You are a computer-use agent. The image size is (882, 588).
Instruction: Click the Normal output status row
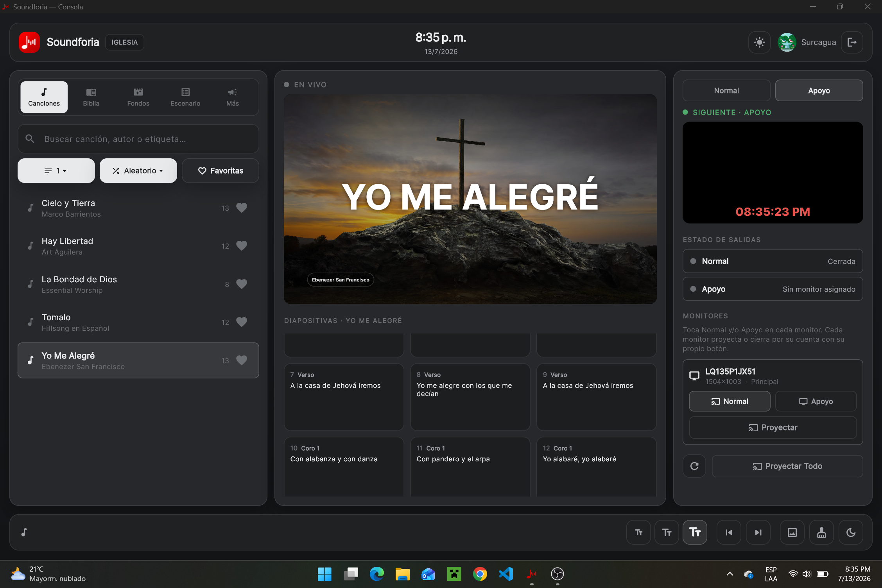click(773, 261)
